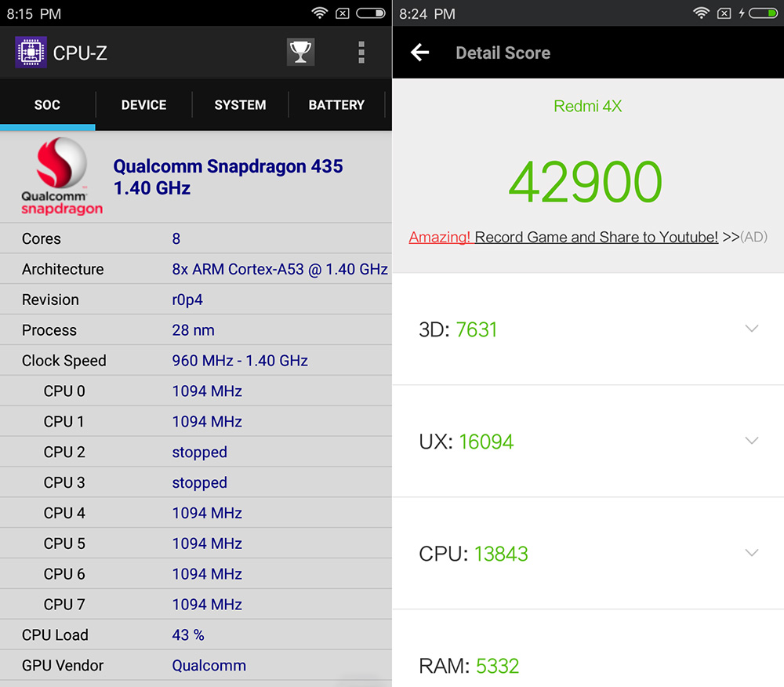Expand the CPU score details
The image size is (784, 687).
pos(752,552)
